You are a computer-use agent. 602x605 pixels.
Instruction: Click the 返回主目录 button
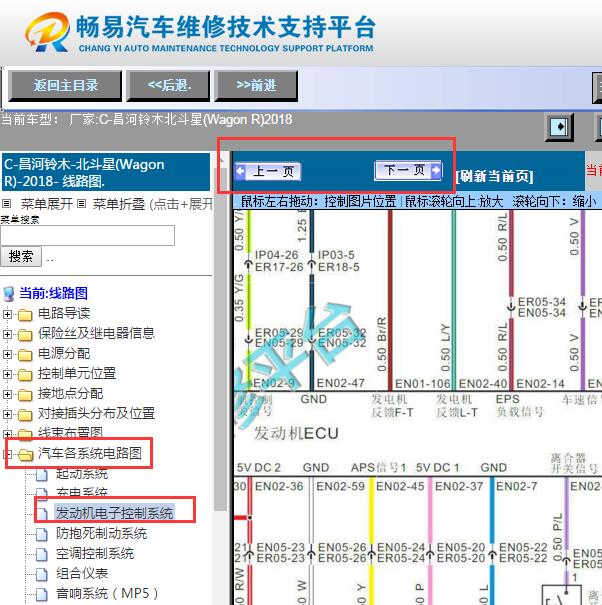[65, 86]
